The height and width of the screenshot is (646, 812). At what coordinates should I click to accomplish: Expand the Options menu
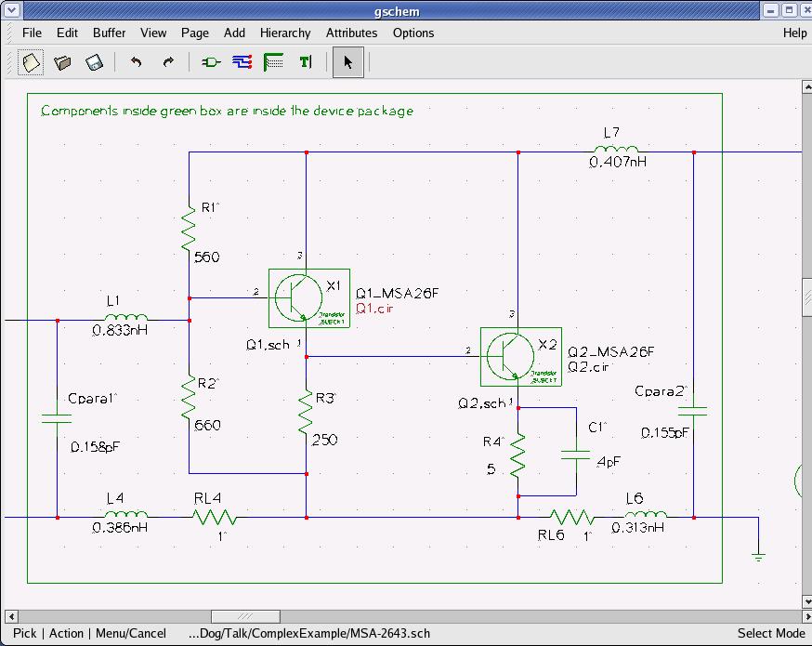coord(413,33)
